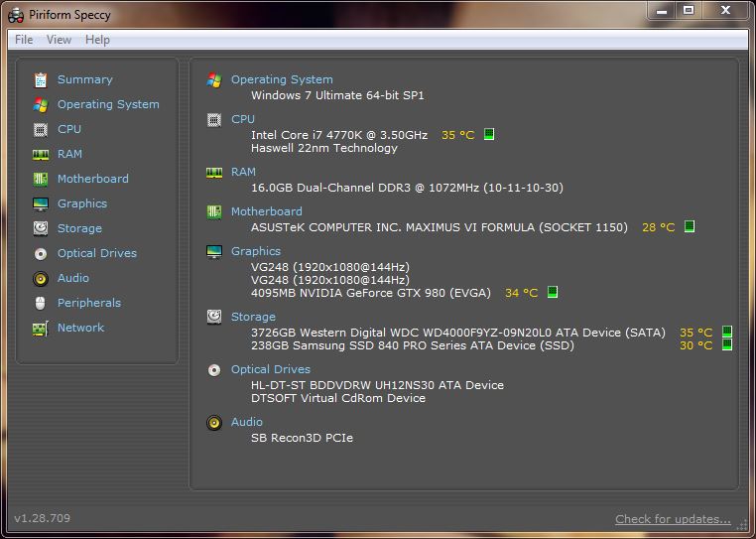
Task: Click the NVIDIA GeForce GTX 980 line
Action: click(371, 293)
